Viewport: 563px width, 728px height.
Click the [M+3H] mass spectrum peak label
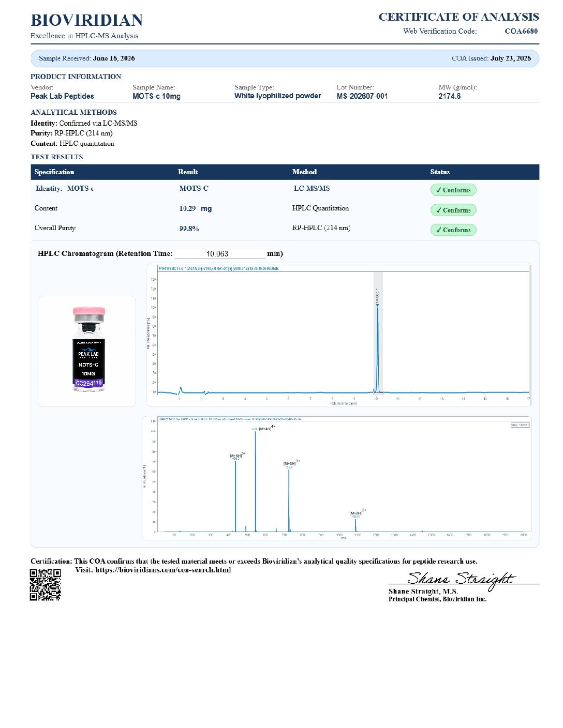[x=291, y=463]
